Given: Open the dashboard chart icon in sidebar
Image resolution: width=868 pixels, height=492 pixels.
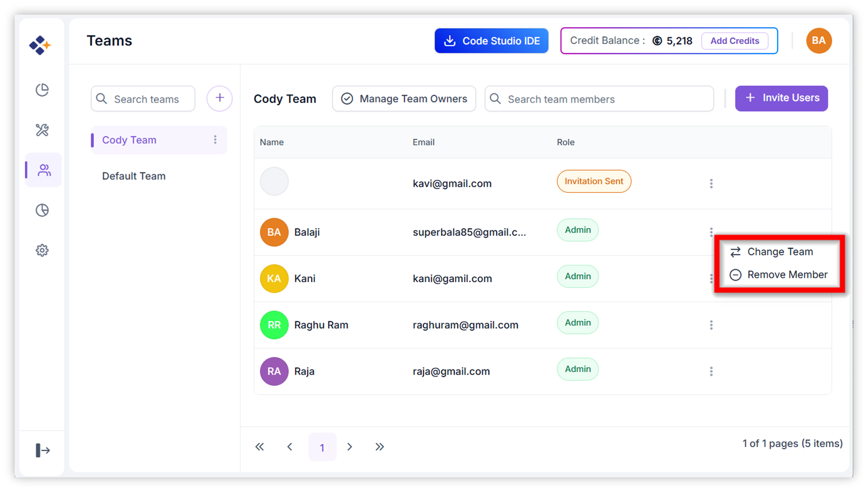Looking at the screenshot, I should (x=42, y=90).
